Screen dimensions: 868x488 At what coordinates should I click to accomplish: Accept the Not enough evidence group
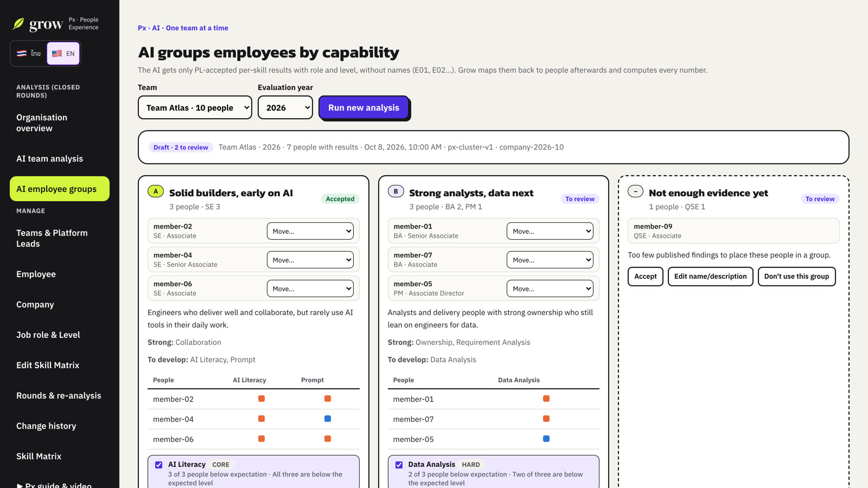[646, 276]
